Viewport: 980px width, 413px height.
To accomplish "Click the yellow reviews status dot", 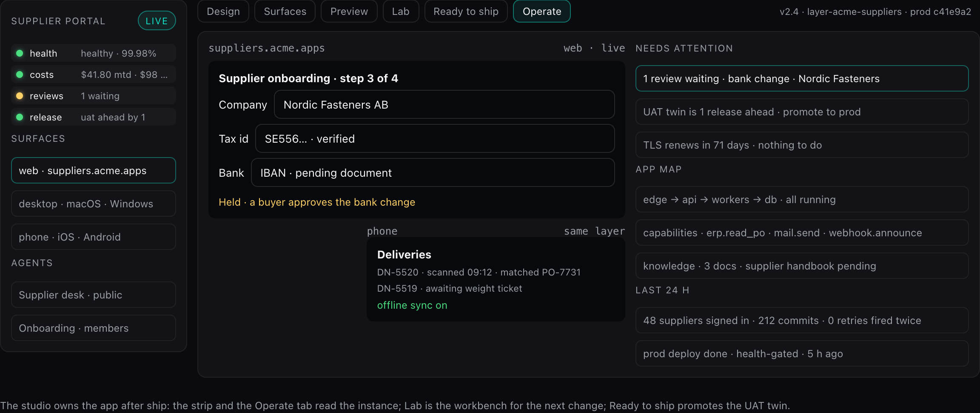I will pyautogui.click(x=20, y=96).
